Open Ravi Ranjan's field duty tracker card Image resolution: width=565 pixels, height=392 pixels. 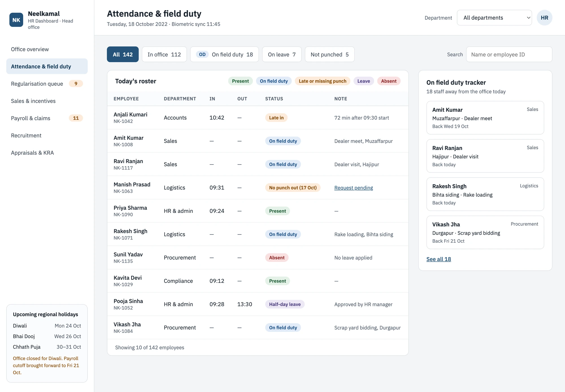point(485,156)
